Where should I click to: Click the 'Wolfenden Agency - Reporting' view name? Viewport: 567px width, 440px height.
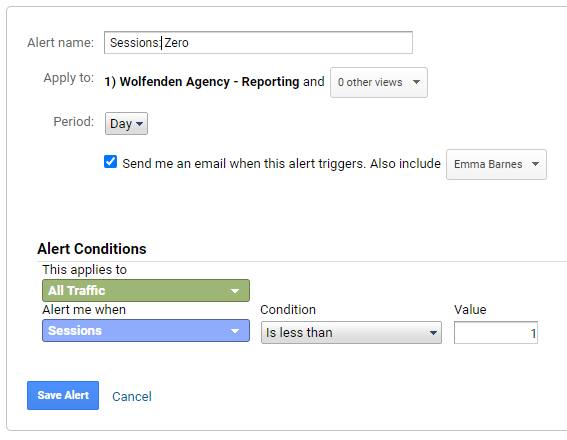(x=209, y=82)
